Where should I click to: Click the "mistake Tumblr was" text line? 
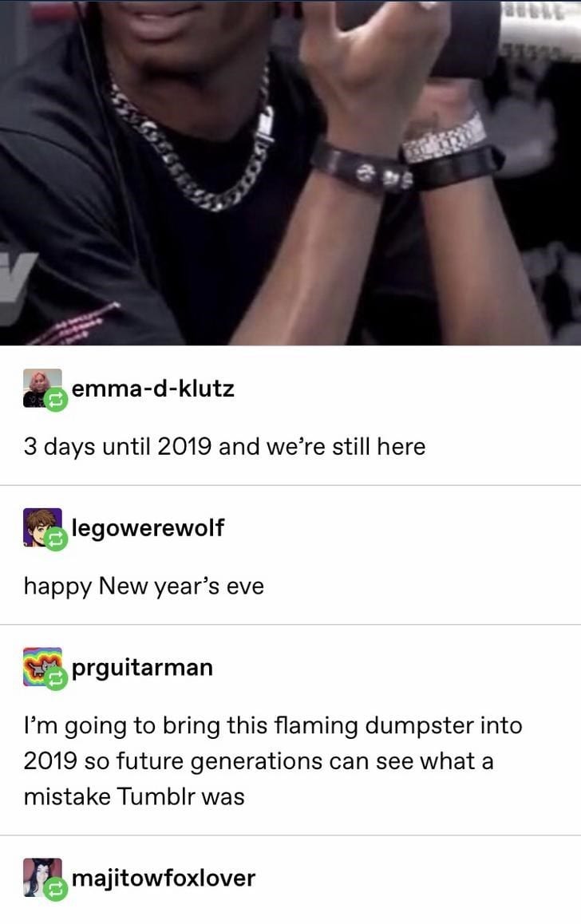[x=134, y=796]
